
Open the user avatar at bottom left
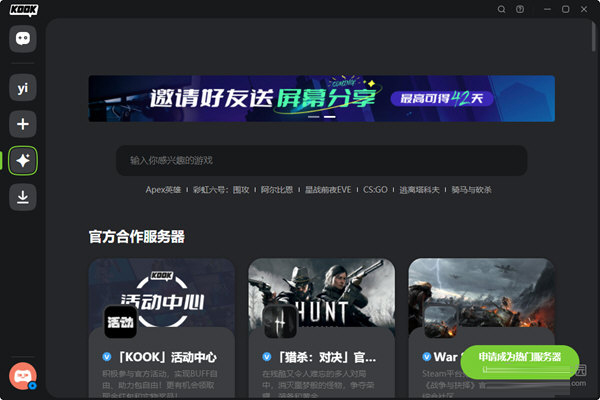click(22, 375)
